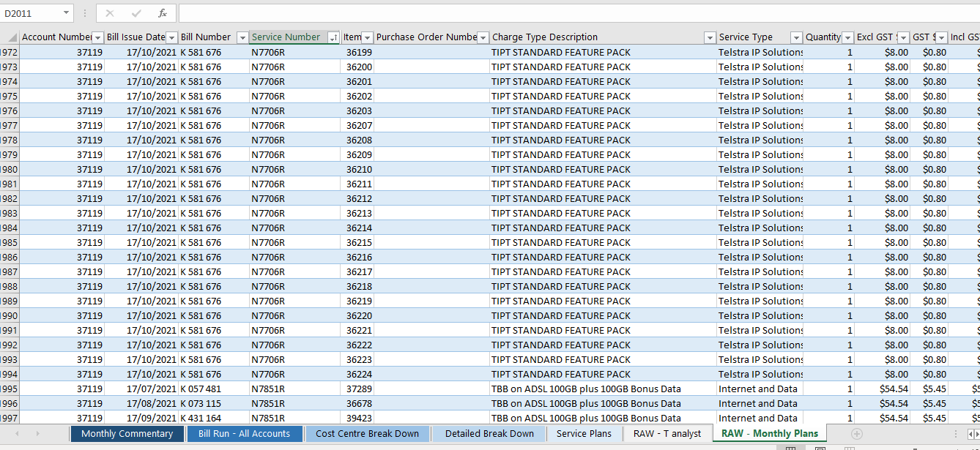Select item cell 36224
The width and height of the screenshot is (980, 450).
[357, 374]
